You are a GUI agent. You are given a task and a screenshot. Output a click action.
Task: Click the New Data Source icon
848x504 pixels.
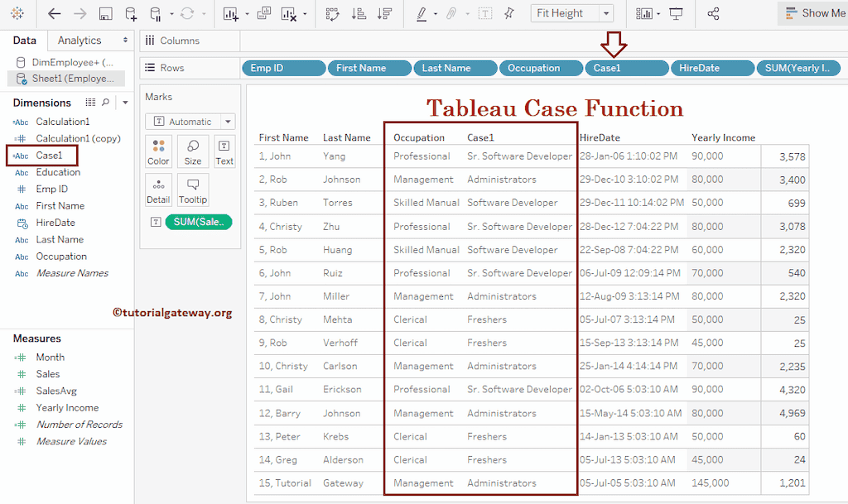click(131, 14)
